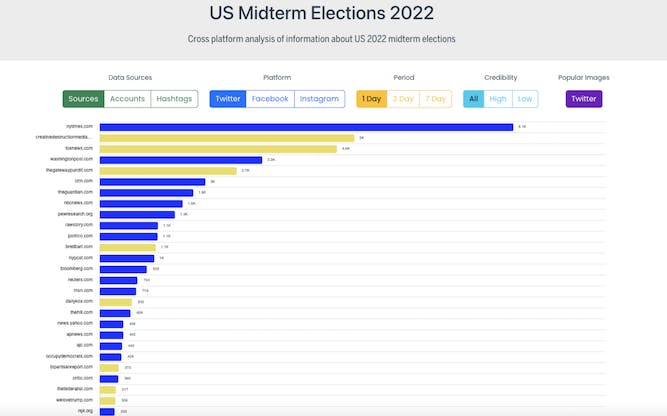Choose Instagram as the platform

319,99
